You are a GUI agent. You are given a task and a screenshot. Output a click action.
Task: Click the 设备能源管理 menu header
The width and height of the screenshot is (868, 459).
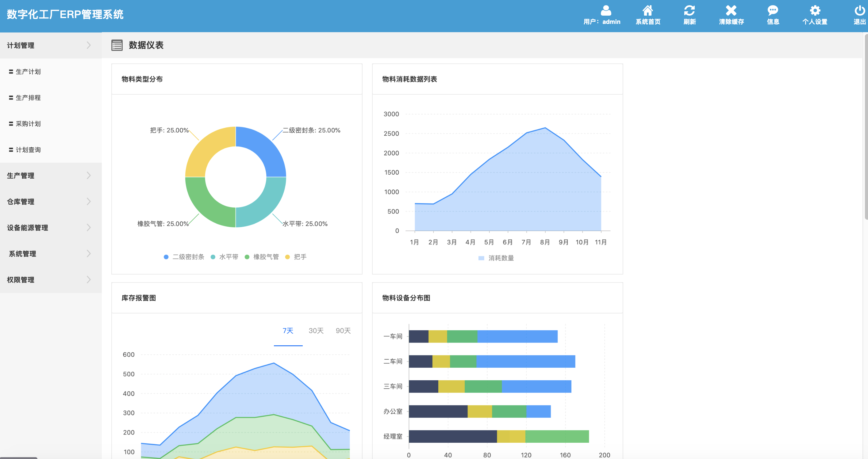tap(51, 227)
